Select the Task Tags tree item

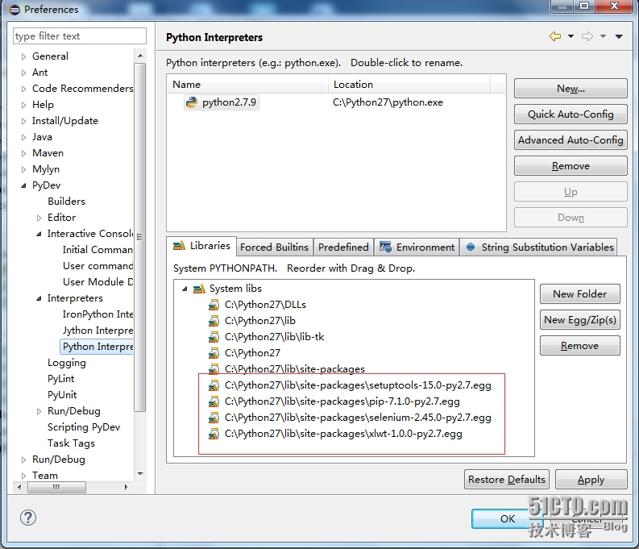(x=71, y=443)
